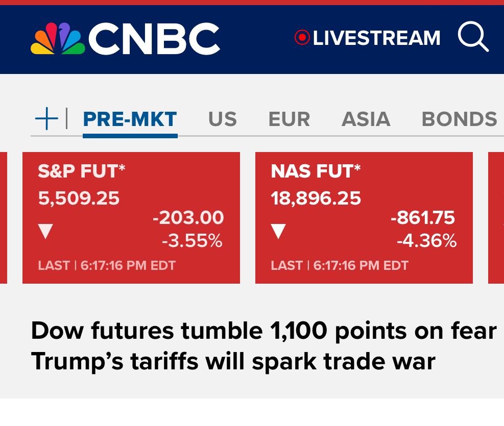Click the partially visible card on the right edge
The height and width of the screenshot is (426, 504).
tap(496, 218)
